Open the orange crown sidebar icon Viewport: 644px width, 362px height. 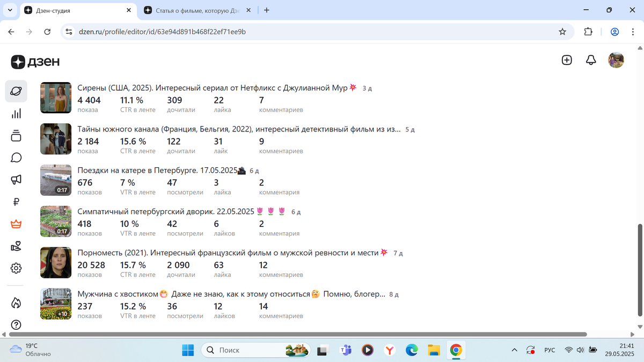(x=16, y=224)
